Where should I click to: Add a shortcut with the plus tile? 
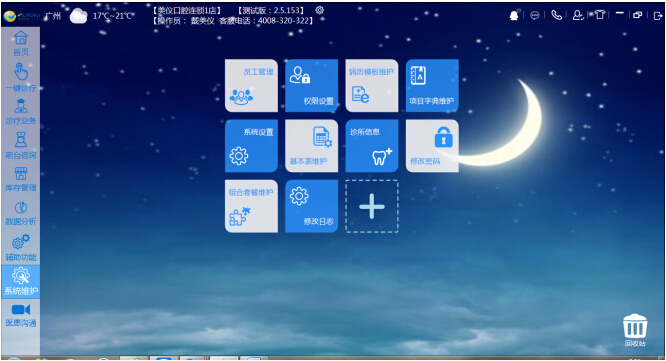coord(372,206)
